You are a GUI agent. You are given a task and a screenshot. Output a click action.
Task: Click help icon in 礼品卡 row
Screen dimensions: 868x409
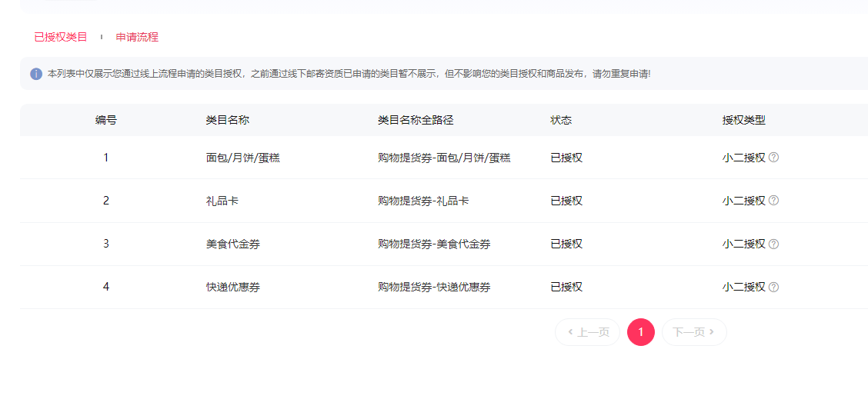774,201
